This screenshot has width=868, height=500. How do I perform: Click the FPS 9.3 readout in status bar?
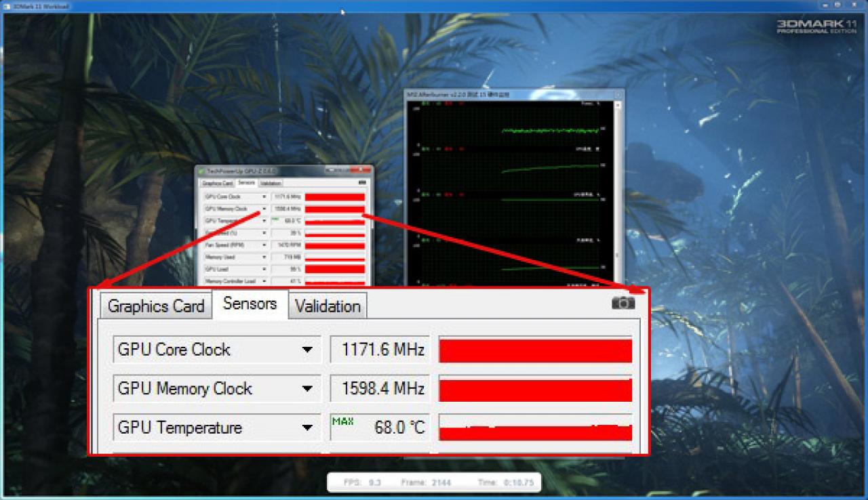point(362,482)
